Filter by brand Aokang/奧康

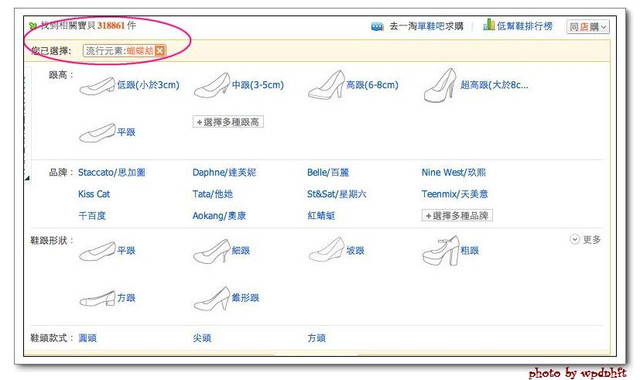click(219, 216)
